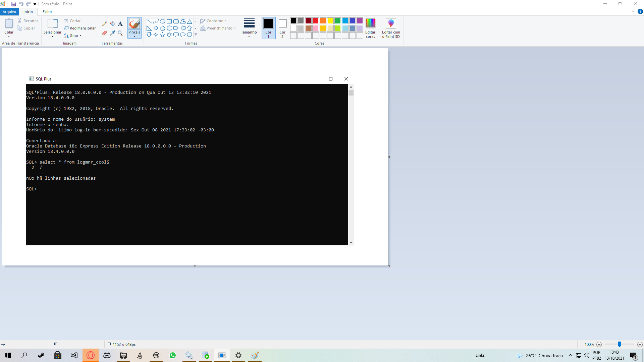Show hidden system tray icons
Viewport: 644px width, 362px height.
(570, 355)
